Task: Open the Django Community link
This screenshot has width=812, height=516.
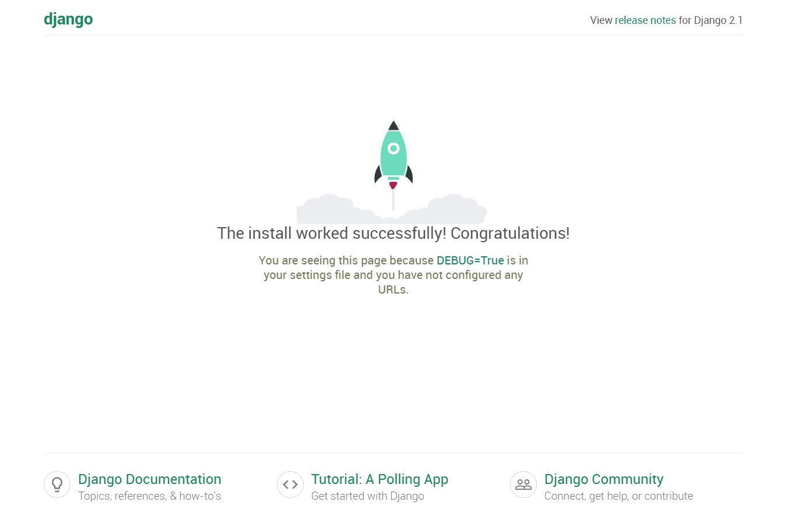Action: pyautogui.click(x=604, y=479)
